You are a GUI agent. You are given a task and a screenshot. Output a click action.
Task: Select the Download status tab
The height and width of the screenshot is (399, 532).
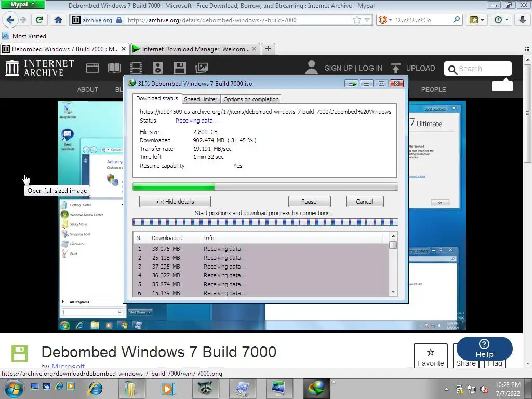157,98
